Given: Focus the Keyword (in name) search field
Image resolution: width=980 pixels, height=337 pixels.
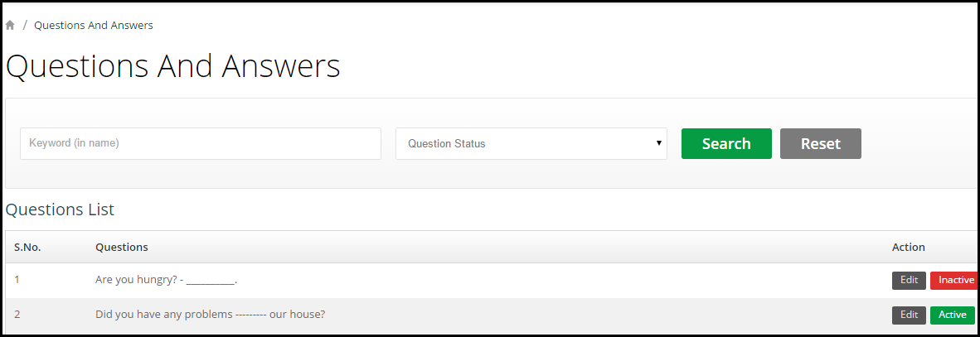Looking at the screenshot, I should pyautogui.click(x=201, y=143).
